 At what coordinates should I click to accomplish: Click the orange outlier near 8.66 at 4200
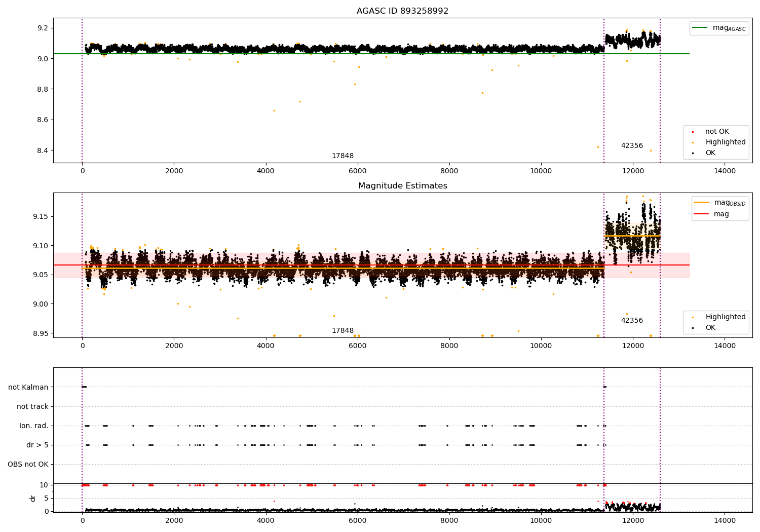[274, 110]
